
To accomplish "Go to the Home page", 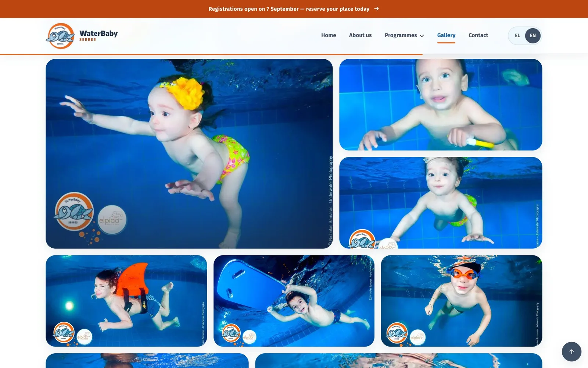I will [x=329, y=35].
